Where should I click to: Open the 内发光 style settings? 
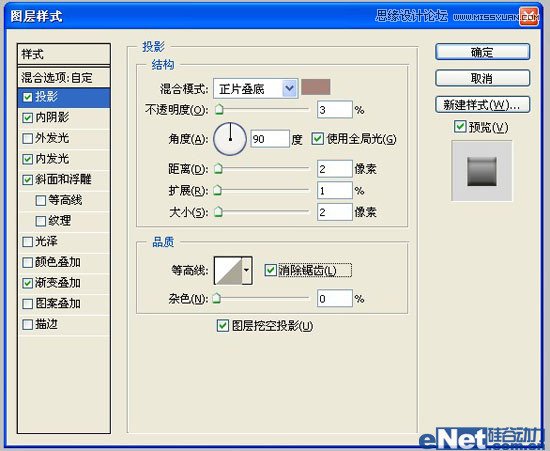pyautogui.click(x=52, y=159)
